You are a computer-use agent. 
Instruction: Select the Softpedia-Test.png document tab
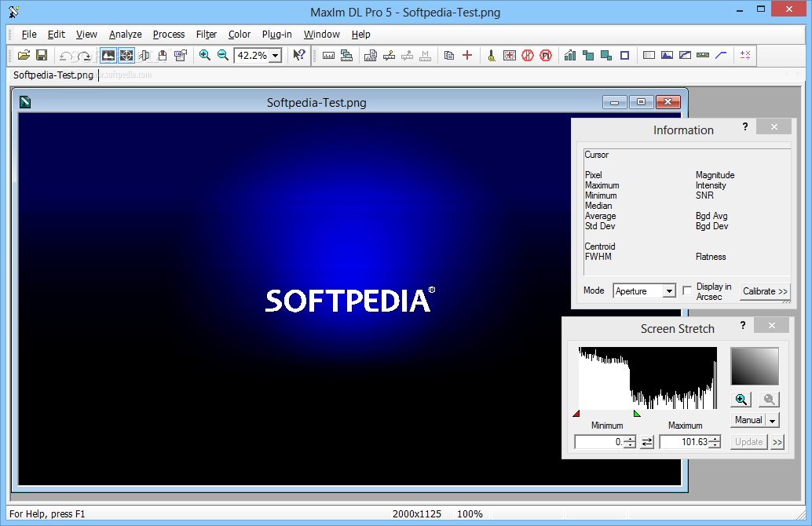pos(53,75)
